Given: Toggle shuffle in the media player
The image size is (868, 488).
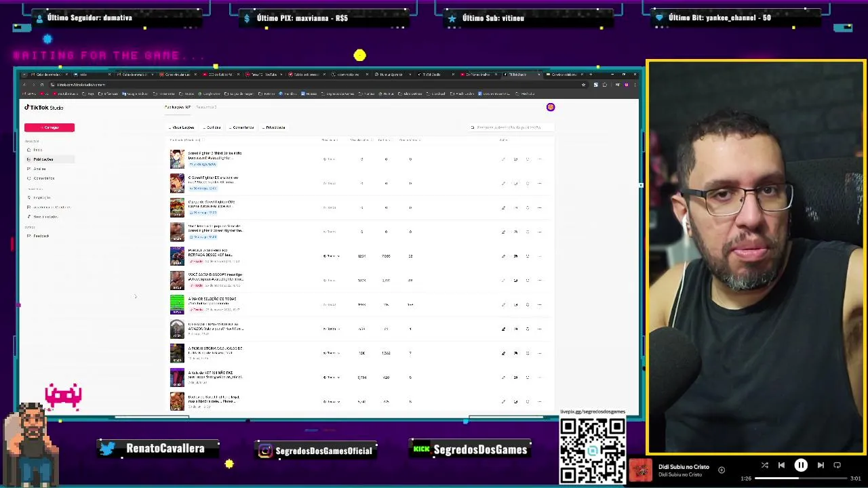Looking at the screenshot, I should tap(764, 466).
